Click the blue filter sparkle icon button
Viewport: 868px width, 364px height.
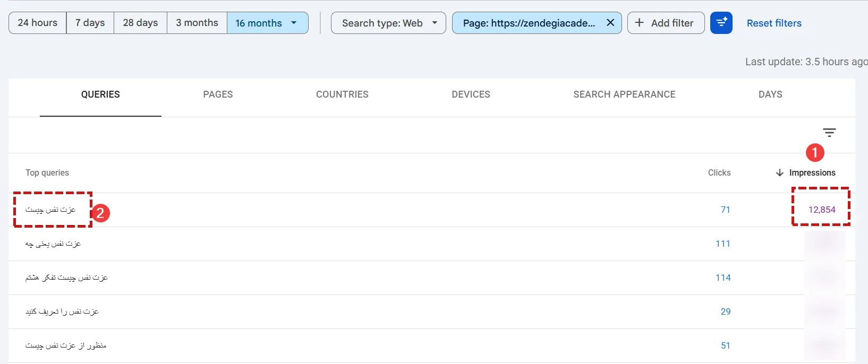[721, 23]
